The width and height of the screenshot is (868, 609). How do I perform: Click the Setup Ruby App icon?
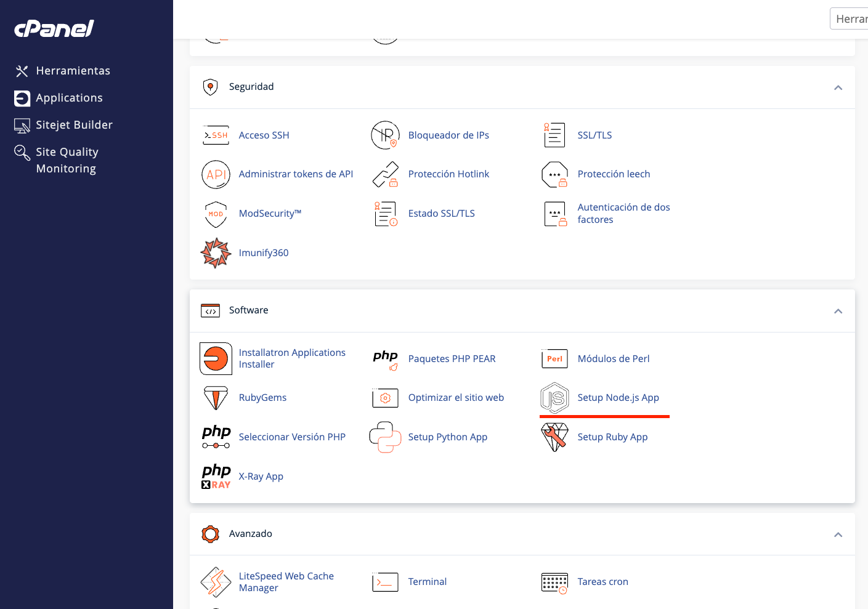pyautogui.click(x=554, y=437)
